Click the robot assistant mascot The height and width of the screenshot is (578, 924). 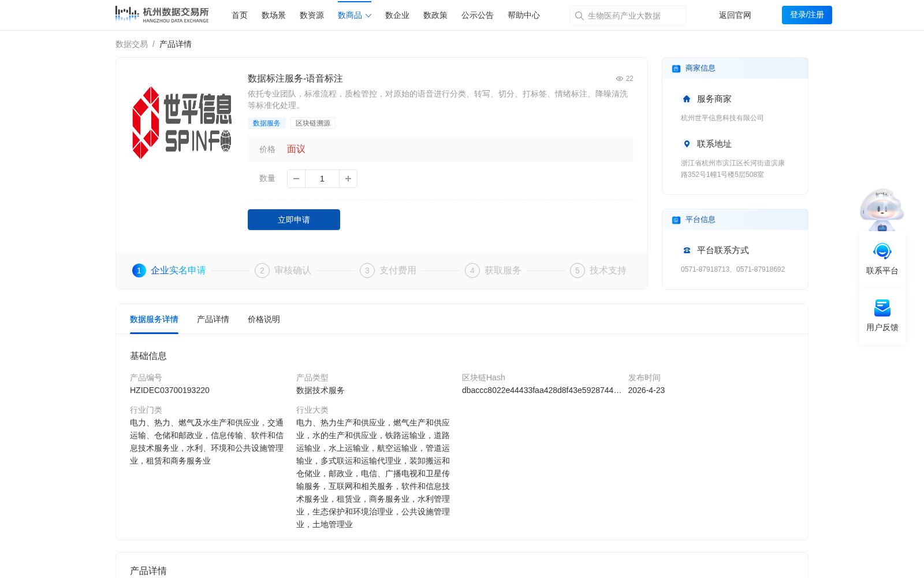point(882,209)
